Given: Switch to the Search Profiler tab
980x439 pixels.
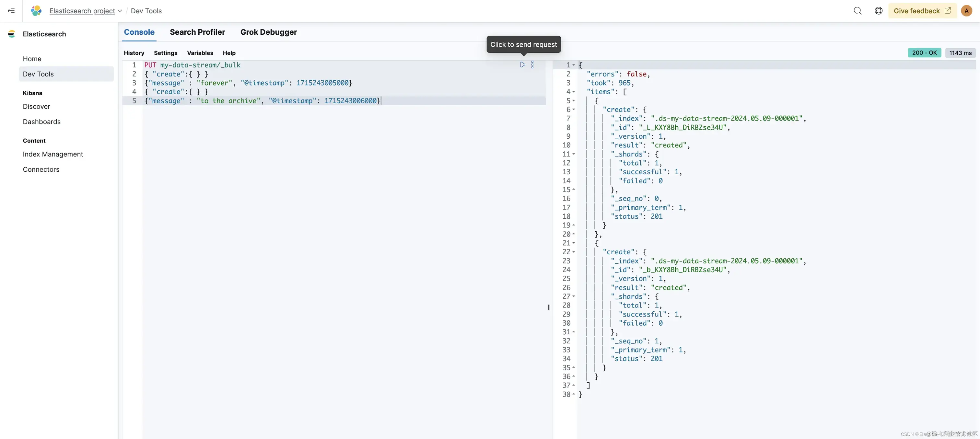Looking at the screenshot, I should click(x=197, y=32).
